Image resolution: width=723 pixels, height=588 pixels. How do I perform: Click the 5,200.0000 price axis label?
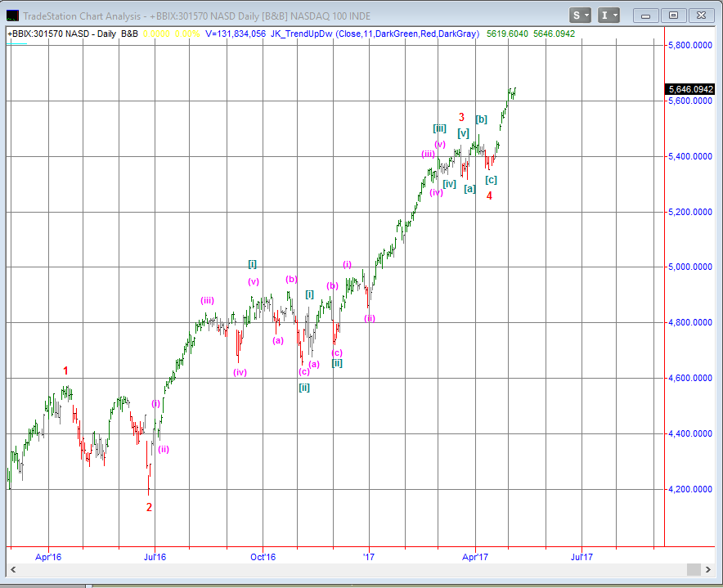point(690,212)
